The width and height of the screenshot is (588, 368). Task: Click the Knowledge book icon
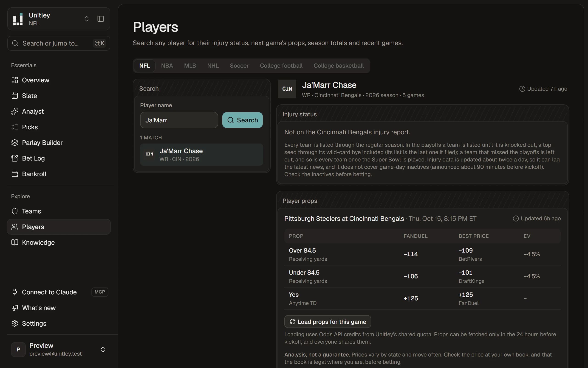coord(15,242)
